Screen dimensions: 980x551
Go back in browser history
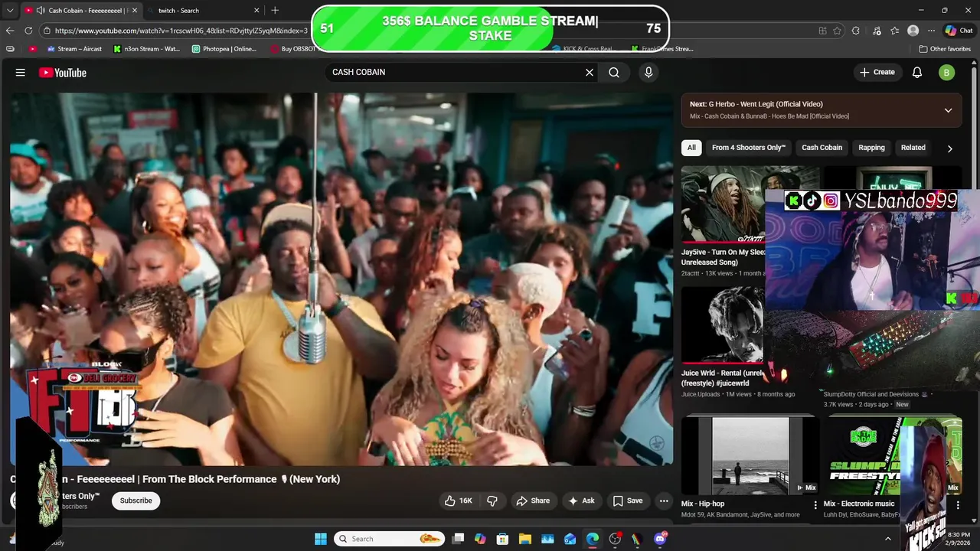point(9,31)
